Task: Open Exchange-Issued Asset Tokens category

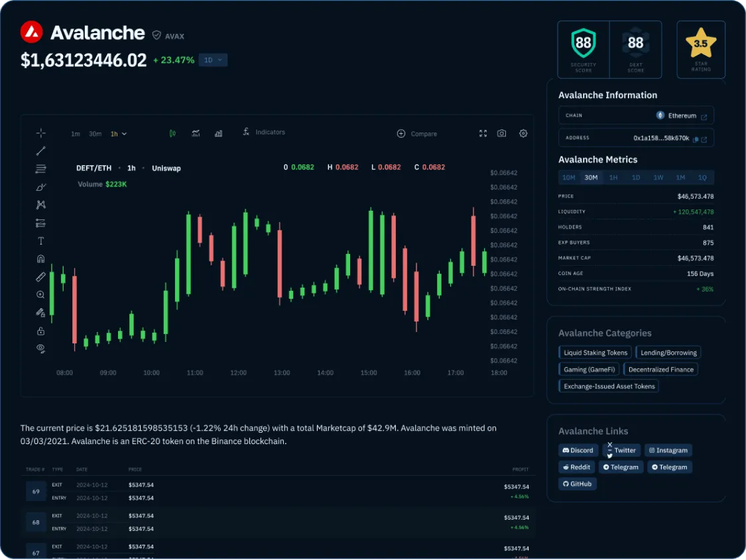Action: point(609,386)
